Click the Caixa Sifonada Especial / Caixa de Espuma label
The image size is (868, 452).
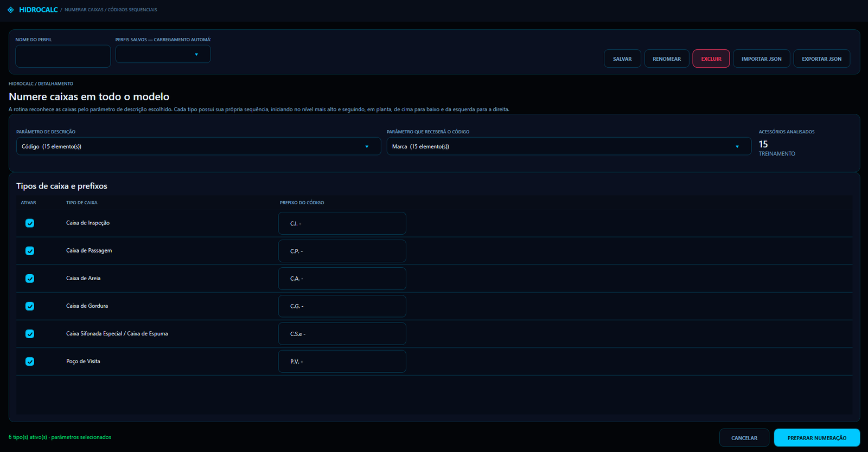pyautogui.click(x=117, y=333)
